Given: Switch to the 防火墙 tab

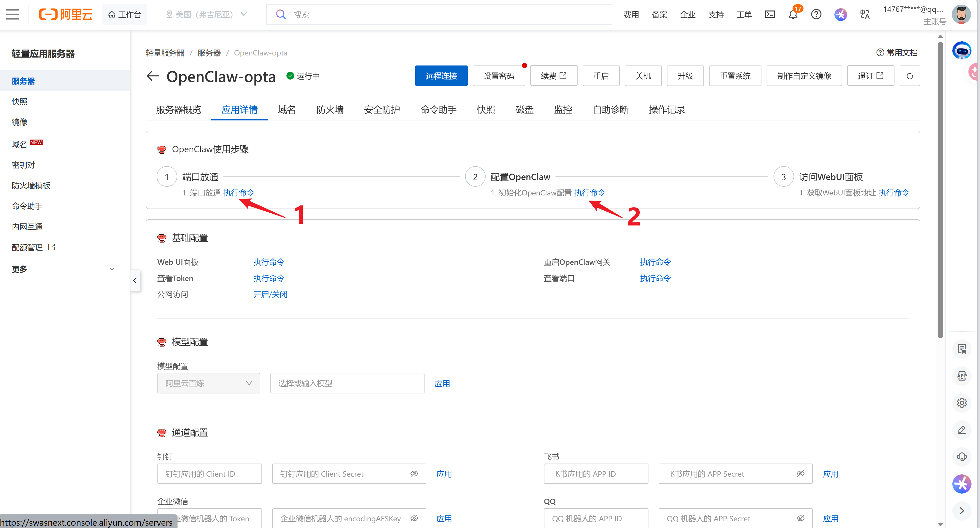Looking at the screenshot, I should (x=330, y=110).
